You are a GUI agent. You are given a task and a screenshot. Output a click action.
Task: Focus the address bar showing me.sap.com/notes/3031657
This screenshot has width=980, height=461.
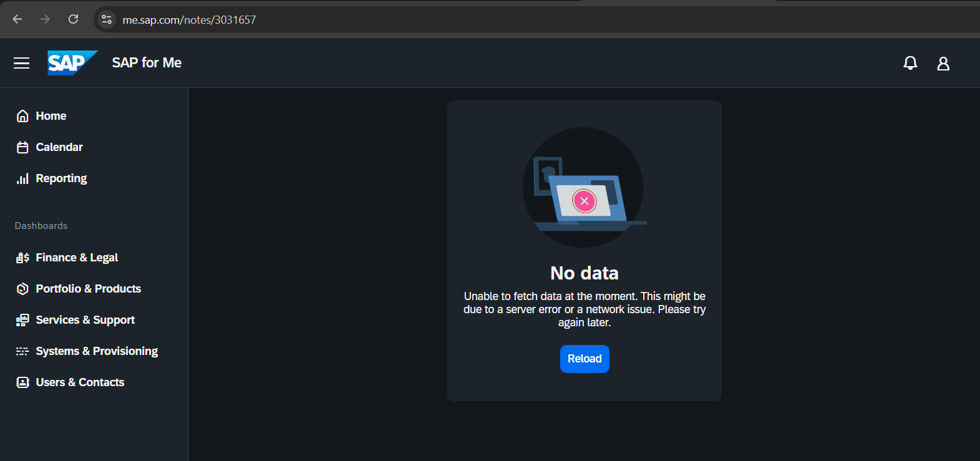point(536,19)
